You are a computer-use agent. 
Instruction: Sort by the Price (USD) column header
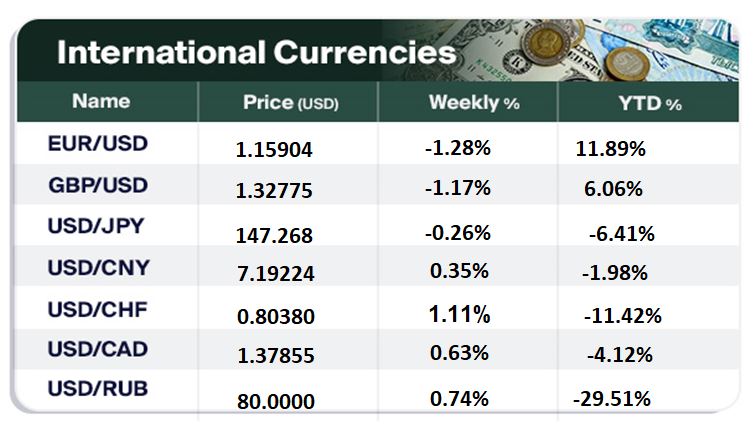click(291, 102)
